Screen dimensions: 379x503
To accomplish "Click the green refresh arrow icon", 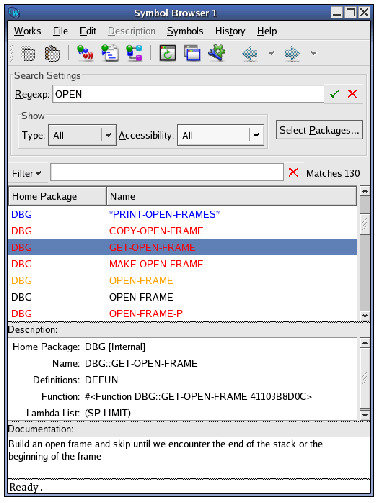I will (x=167, y=53).
